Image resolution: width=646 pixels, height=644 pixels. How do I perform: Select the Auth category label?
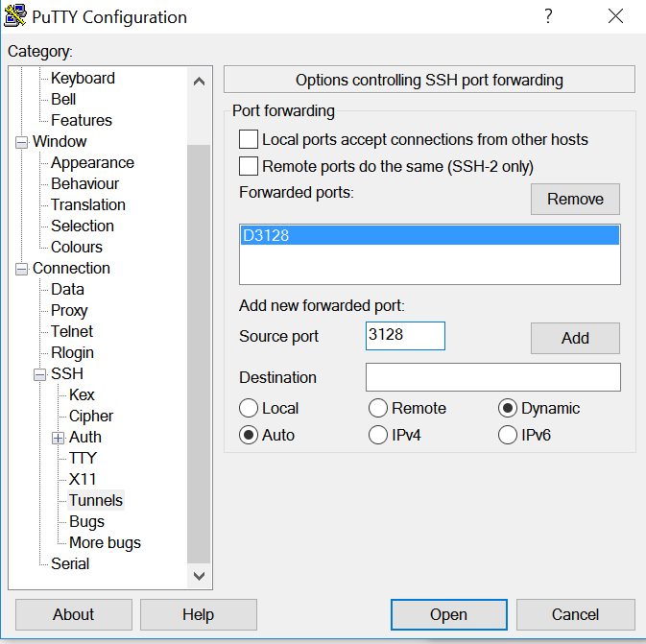85,437
